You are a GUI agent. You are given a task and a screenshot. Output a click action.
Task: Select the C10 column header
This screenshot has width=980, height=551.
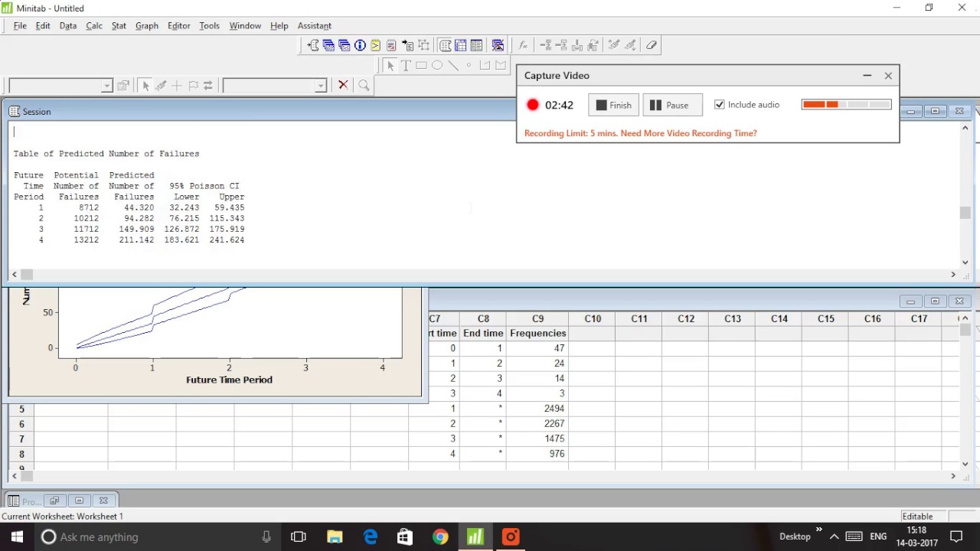pyautogui.click(x=593, y=318)
